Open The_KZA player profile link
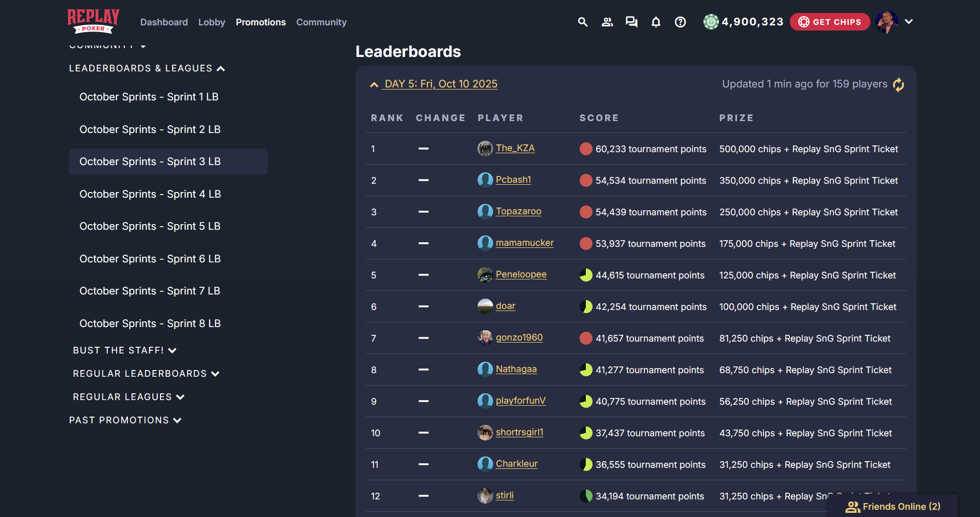 pos(515,148)
